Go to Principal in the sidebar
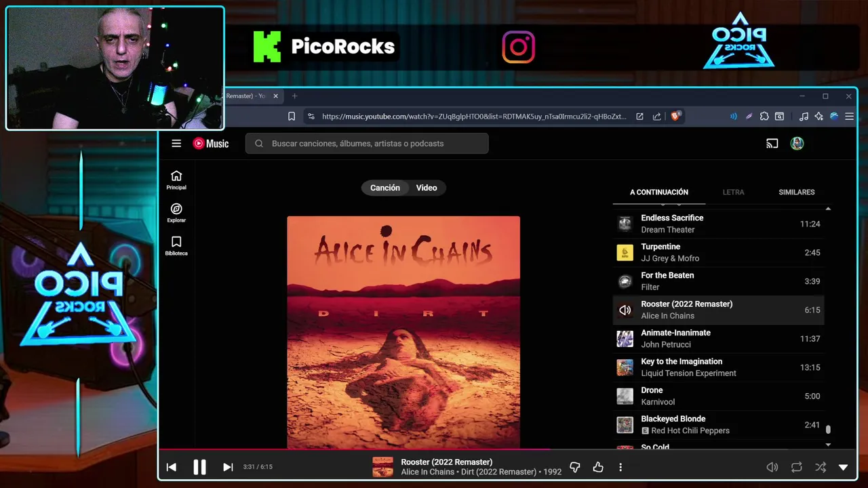 [176, 180]
